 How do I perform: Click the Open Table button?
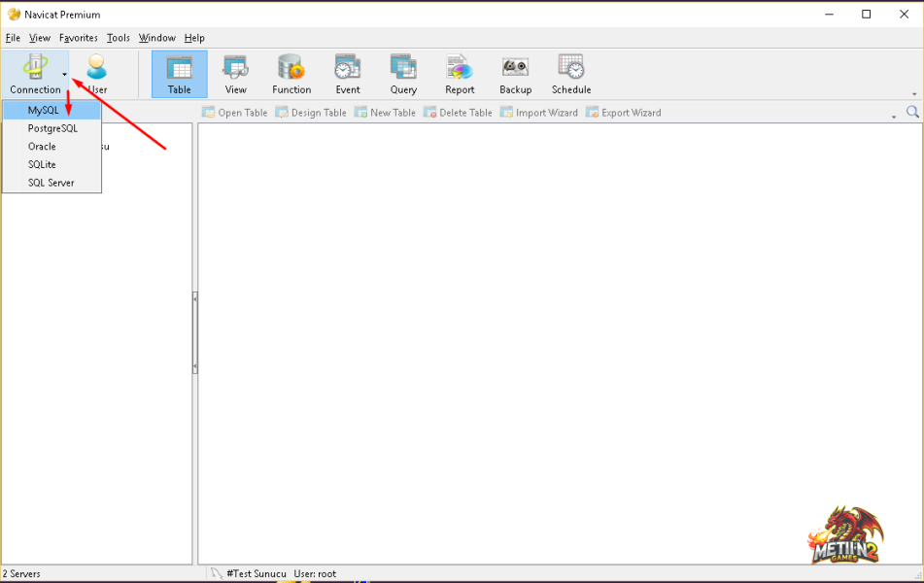[x=234, y=113]
